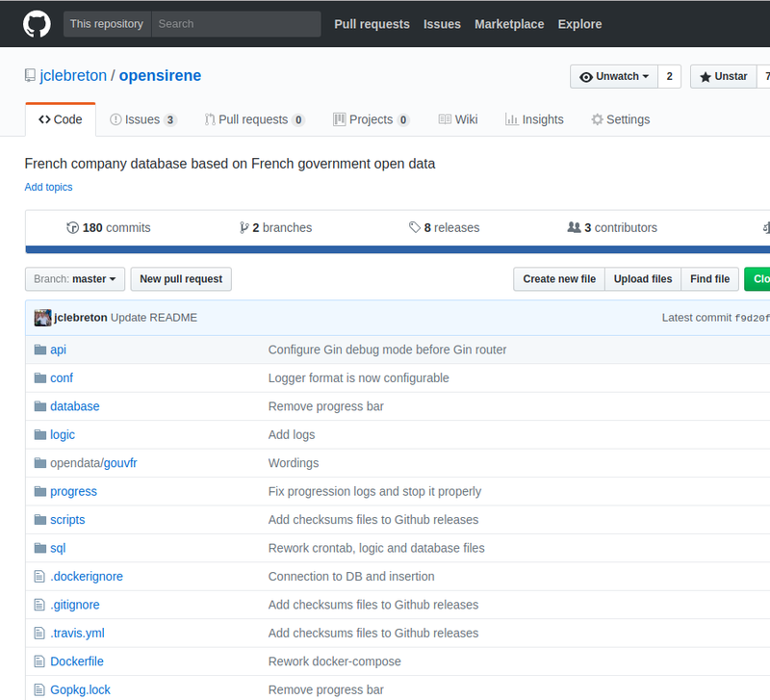The image size is (770, 700).
Task: Click the folder icon next to api
Action: [x=40, y=350]
